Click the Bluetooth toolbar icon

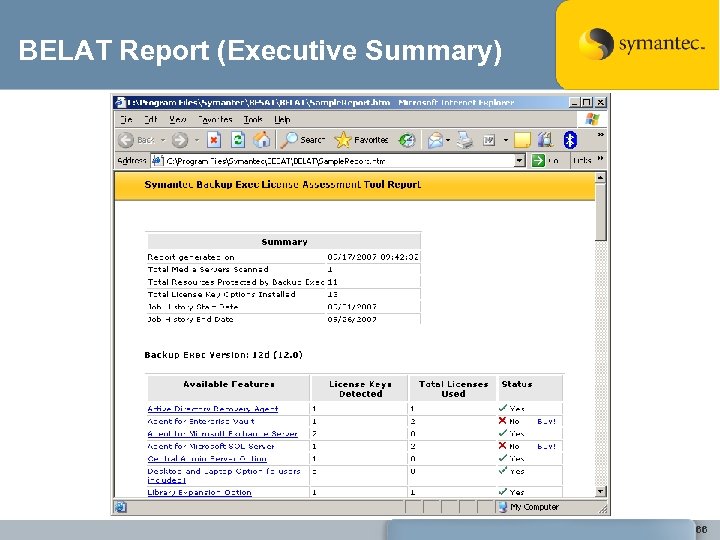(570, 140)
